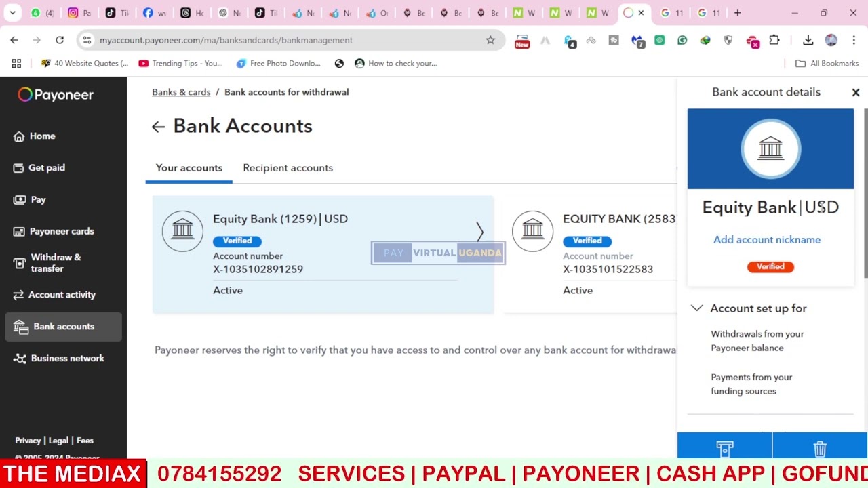
Task: Click the large bank icon in details panel
Action: (770, 148)
